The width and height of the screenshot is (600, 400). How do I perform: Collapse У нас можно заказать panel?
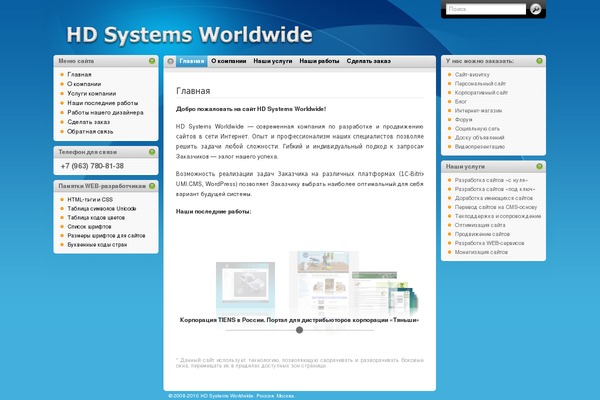tap(540, 61)
